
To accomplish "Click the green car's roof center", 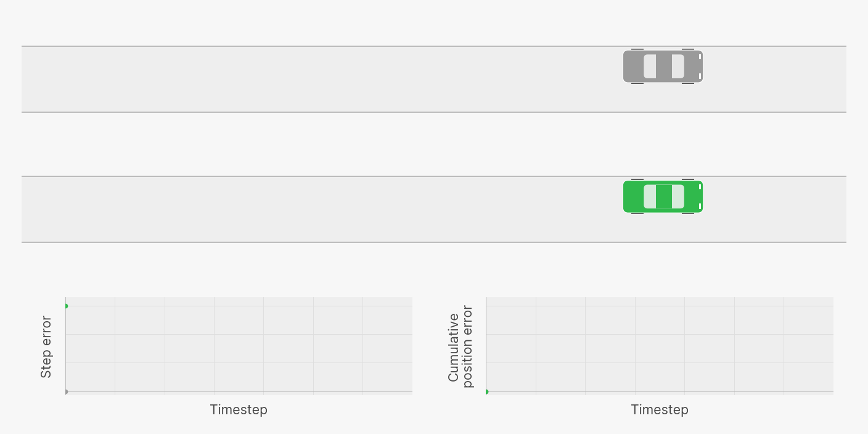I will [664, 197].
